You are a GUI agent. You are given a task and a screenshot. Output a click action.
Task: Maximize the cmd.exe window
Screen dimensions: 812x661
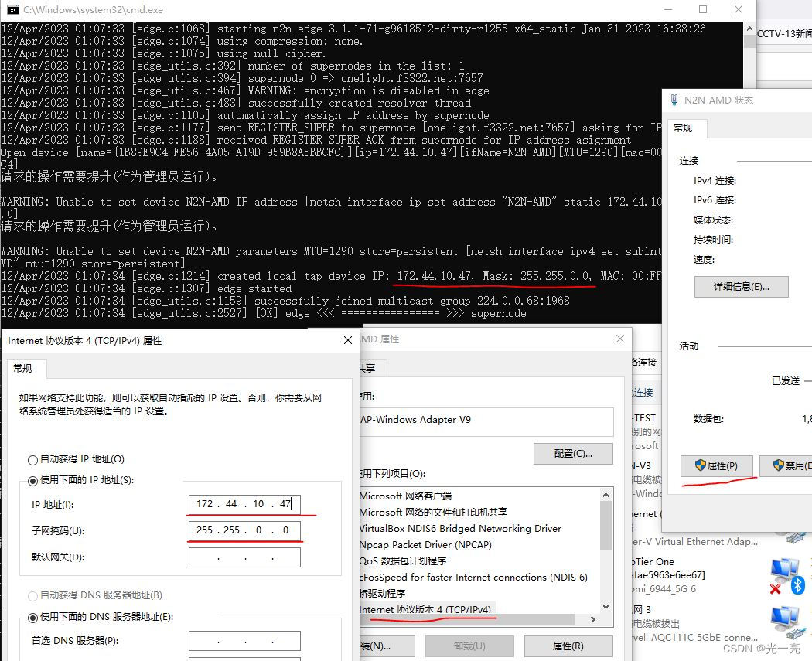(703, 9)
